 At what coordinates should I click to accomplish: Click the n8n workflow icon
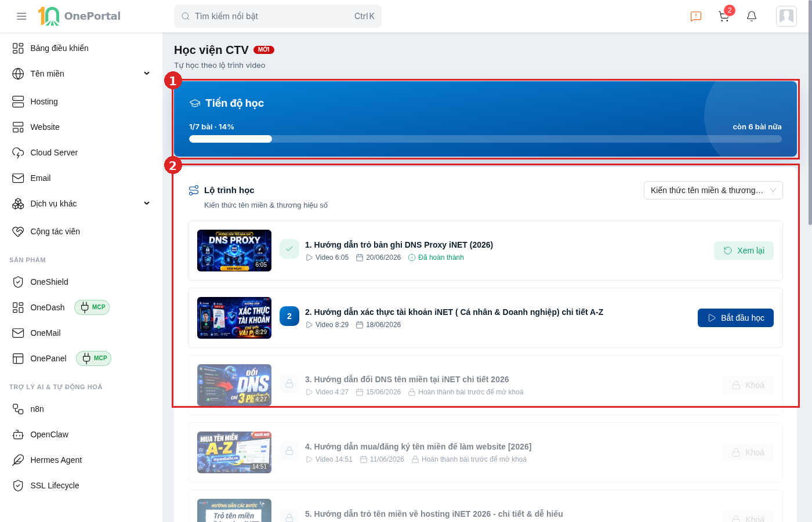[18, 409]
